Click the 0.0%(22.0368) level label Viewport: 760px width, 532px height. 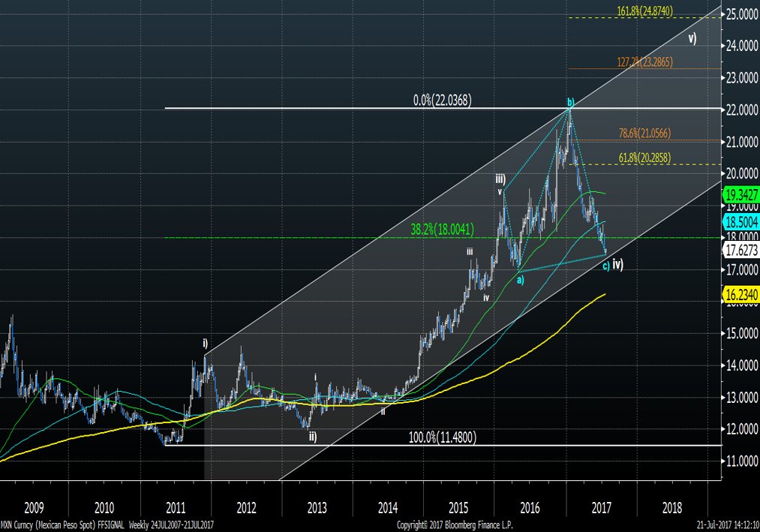pyautogui.click(x=442, y=101)
